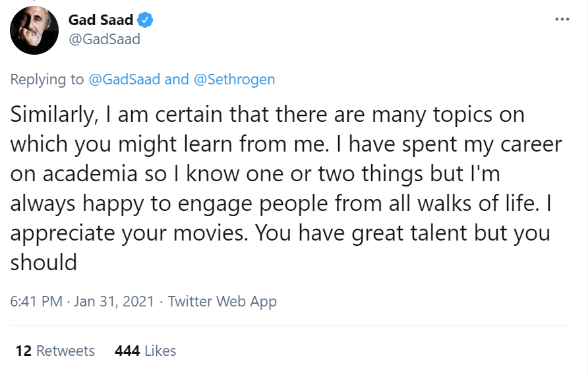Click the 6:41 PM timestamp
Viewport: 588px width, 375px height.
[x=36, y=302]
